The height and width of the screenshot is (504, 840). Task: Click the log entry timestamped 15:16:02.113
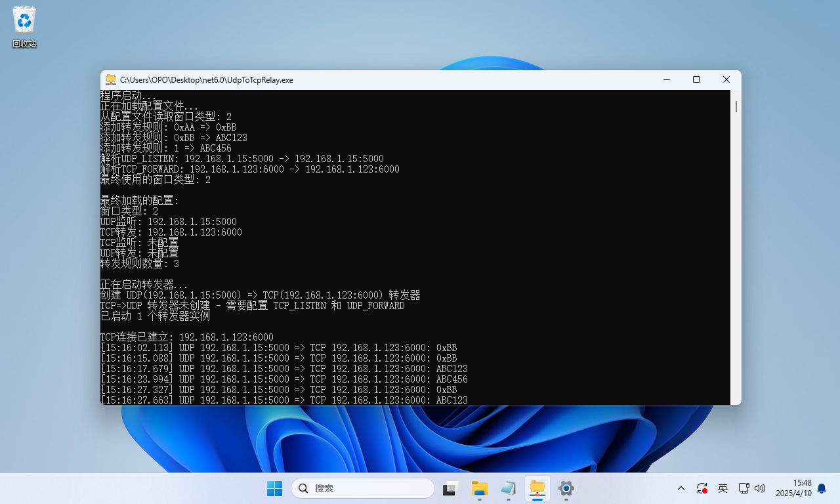[279, 348]
